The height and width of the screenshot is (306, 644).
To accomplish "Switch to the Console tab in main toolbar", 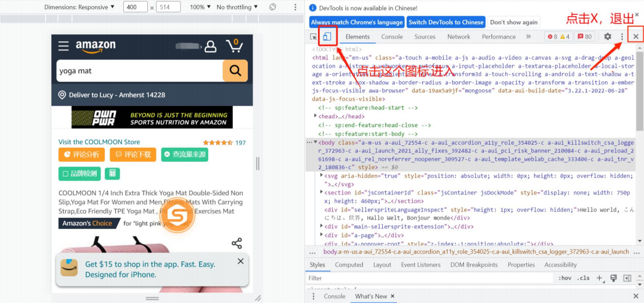I will [x=392, y=36].
